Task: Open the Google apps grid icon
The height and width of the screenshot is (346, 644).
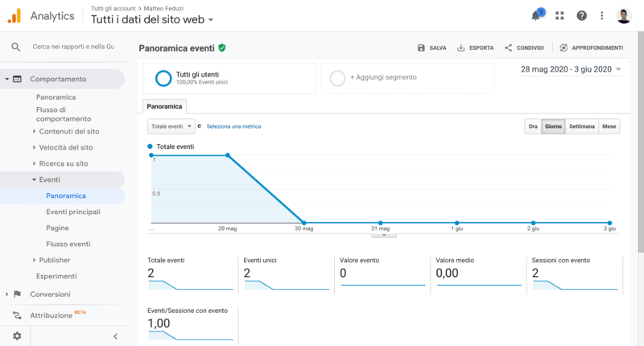Action: [x=559, y=15]
